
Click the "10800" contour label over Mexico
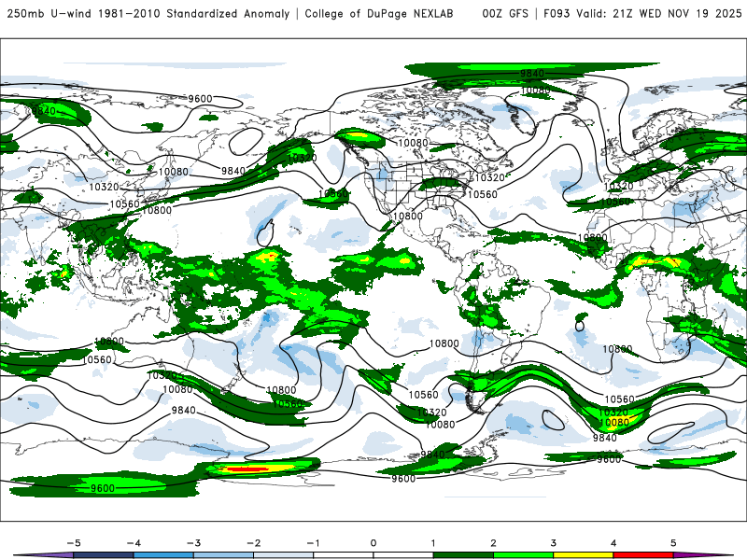click(x=408, y=216)
